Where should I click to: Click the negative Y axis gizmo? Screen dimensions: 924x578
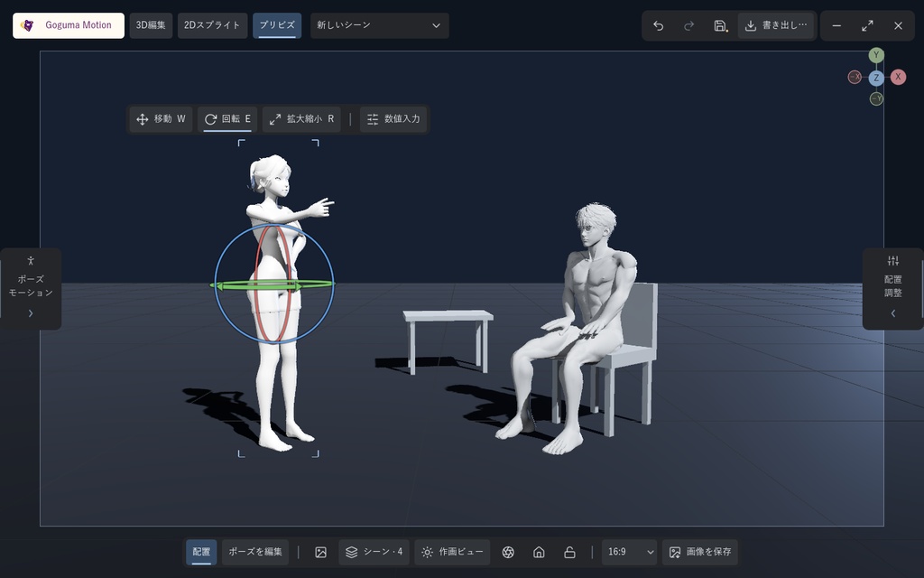coord(876,98)
